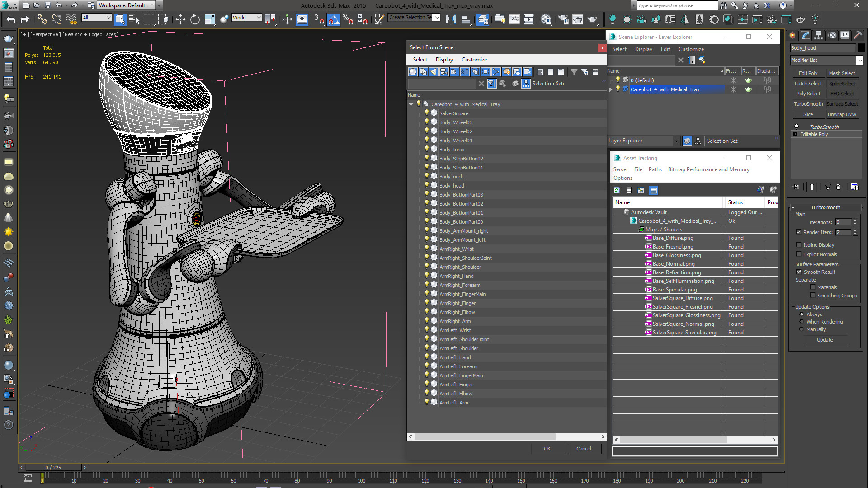Click the Edit Poly modifier button

(x=808, y=73)
